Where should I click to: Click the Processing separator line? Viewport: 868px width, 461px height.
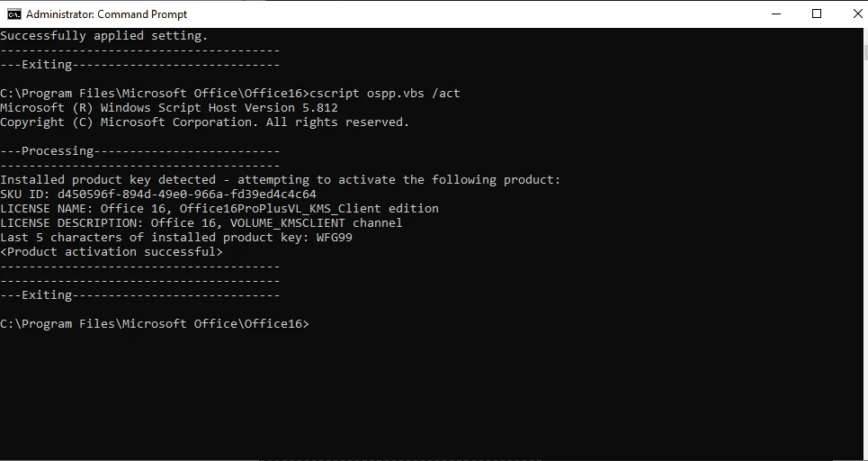point(140,150)
